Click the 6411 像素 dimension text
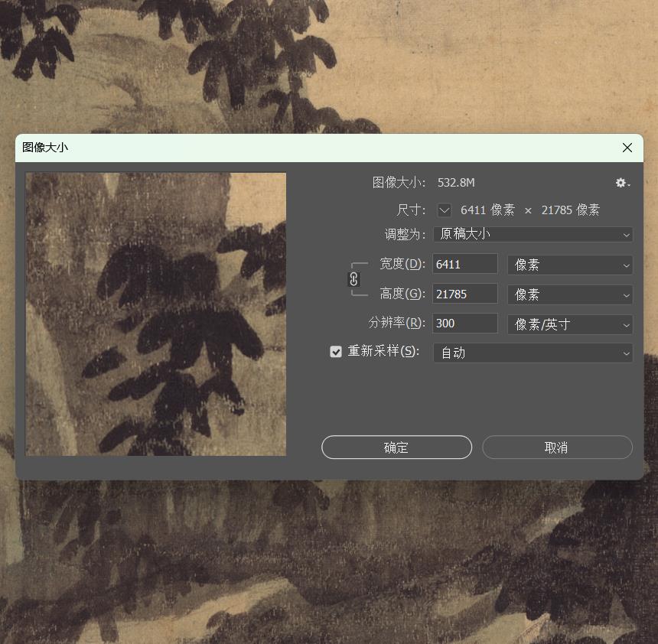The image size is (658, 644). tap(487, 210)
